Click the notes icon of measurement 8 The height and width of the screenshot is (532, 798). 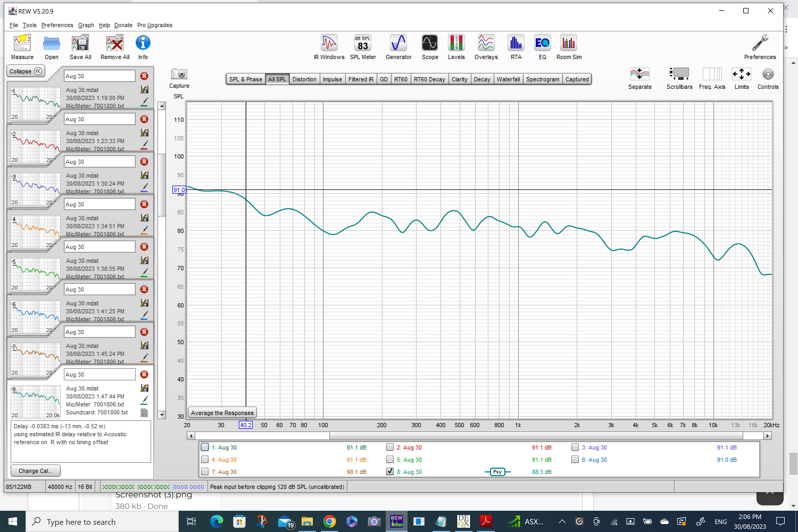point(144,413)
